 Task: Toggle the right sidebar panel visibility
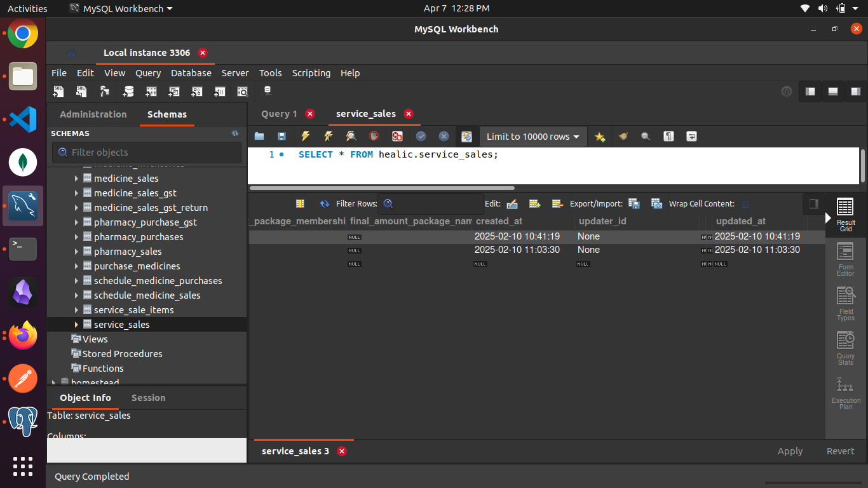856,91
